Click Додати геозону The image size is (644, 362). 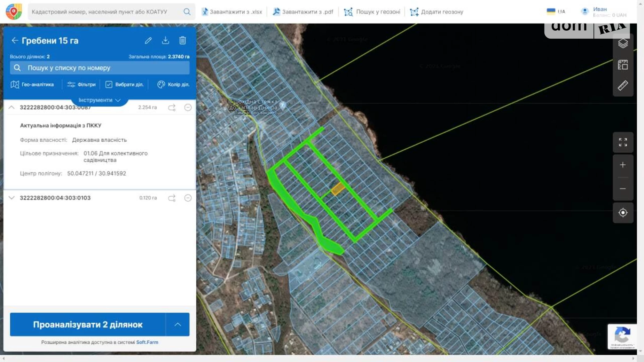point(437,12)
